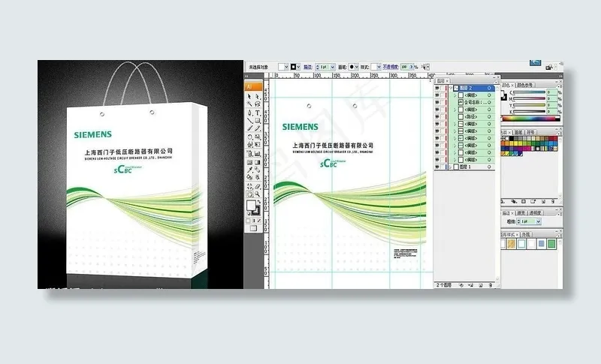
Task: Select the black arrow Selection tool
Action: click(251, 96)
